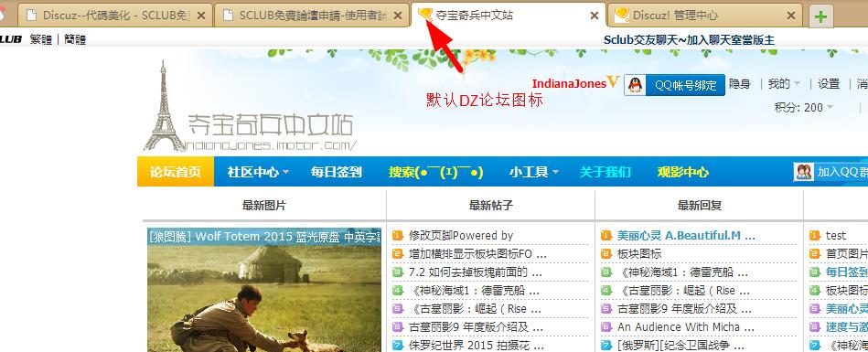Open the 美丽心灵 A.Beautiful.M reply link
Viewport: 868px width, 352px height.
pos(686,236)
